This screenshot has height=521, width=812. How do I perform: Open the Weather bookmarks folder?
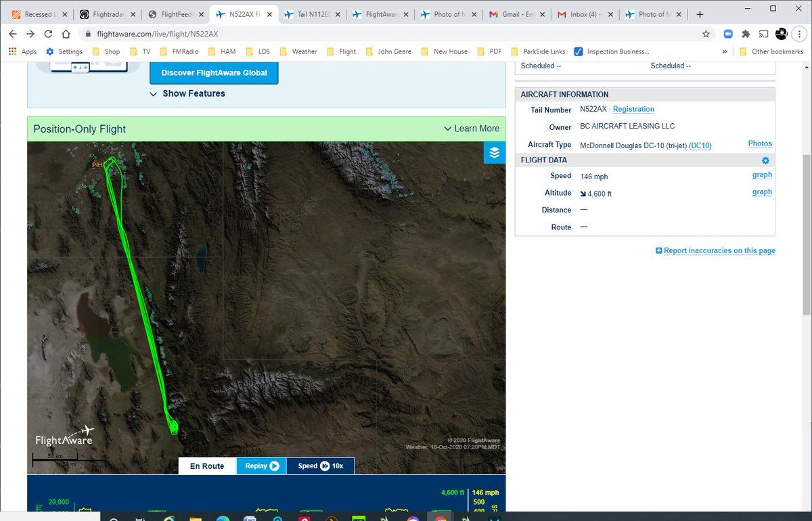pyautogui.click(x=298, y=51)
